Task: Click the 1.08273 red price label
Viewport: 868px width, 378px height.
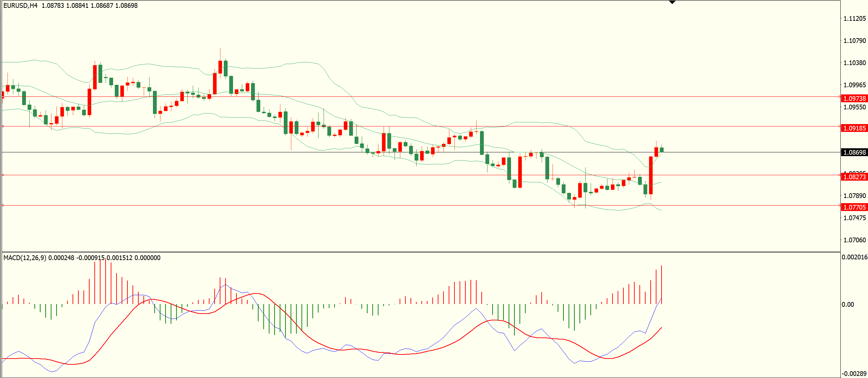Action: click(854, 177)
